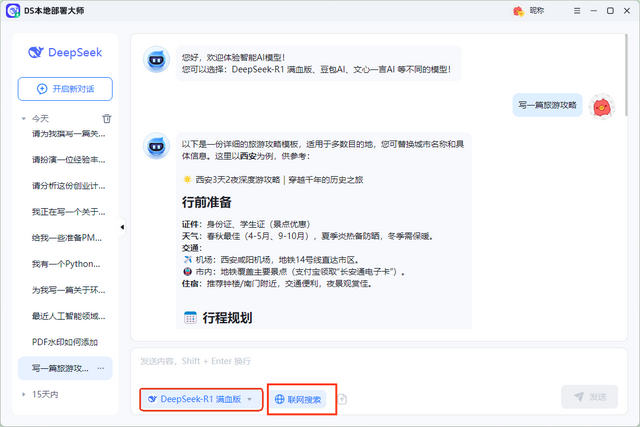Viewport: 640px width, 427px height.
Task: Click the bot avatar beside travel guide reply
Action: click(156, 146)
